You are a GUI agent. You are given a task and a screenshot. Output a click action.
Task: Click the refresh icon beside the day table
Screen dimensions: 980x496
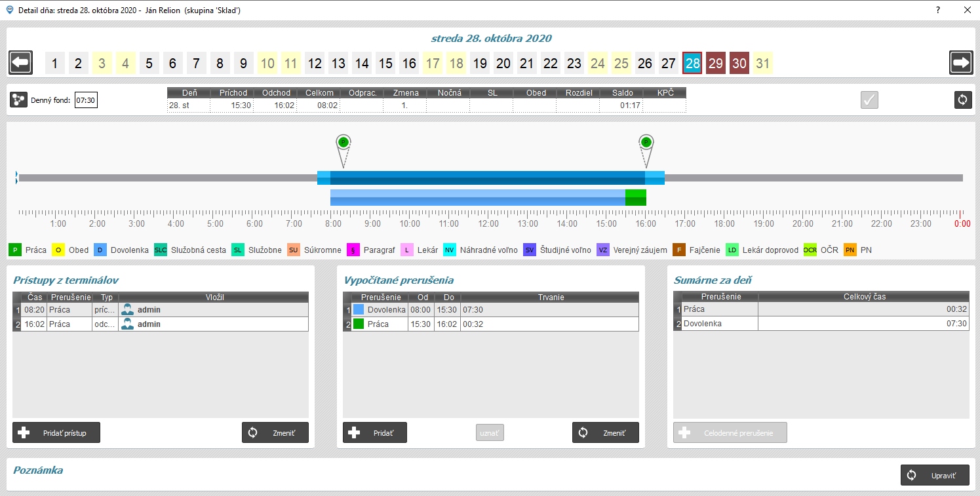point(963,100)
